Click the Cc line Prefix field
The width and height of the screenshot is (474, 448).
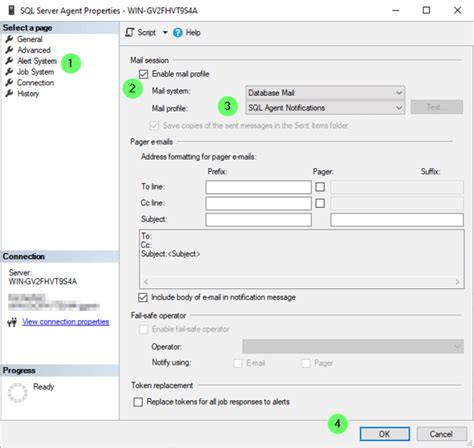[x=258, y=203]
